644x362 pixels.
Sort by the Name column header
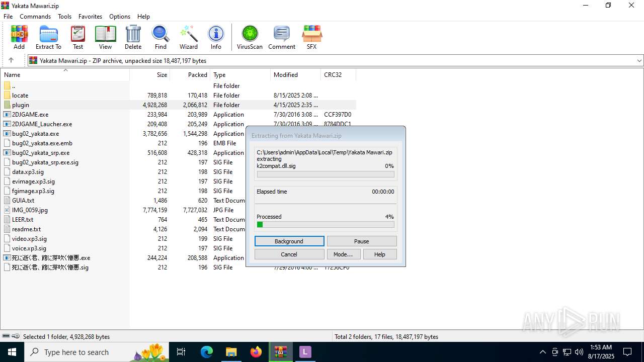pyautogui.click(x=65, y=74)
